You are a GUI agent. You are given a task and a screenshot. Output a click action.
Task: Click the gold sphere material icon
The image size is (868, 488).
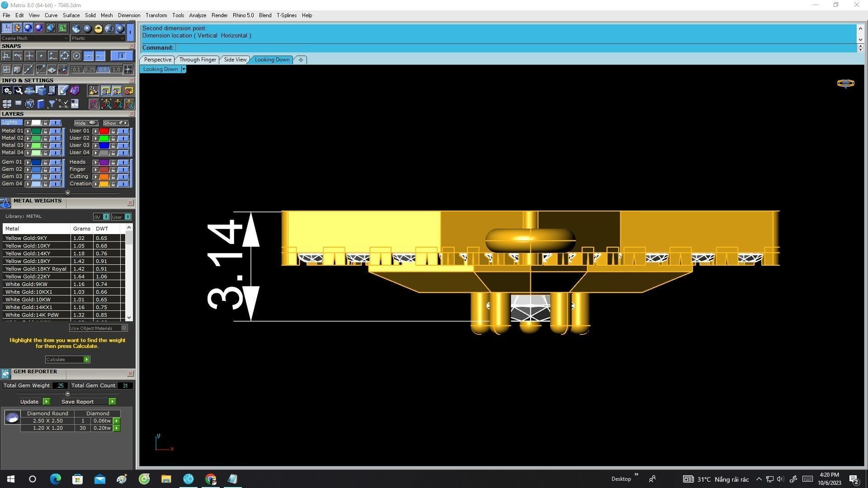[x=98, y=28]
